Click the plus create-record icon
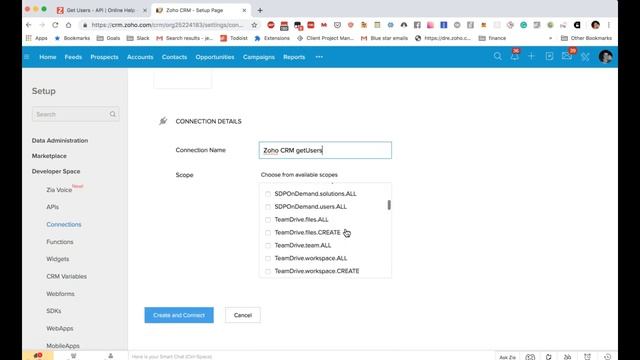The height and width of the screenshot is (360, 640). pos(531,56)
